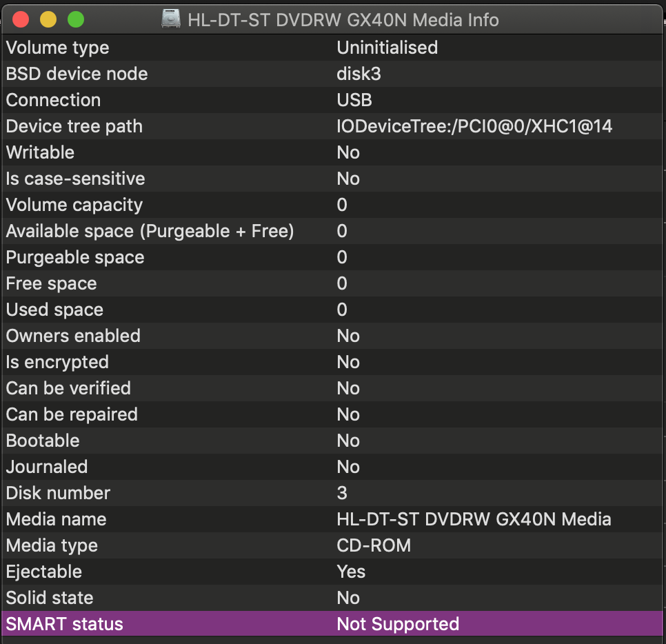
Task: Click the window title 'HL-DT-ST DVDRW GX40N Media Info'
Action: point(343,20)
